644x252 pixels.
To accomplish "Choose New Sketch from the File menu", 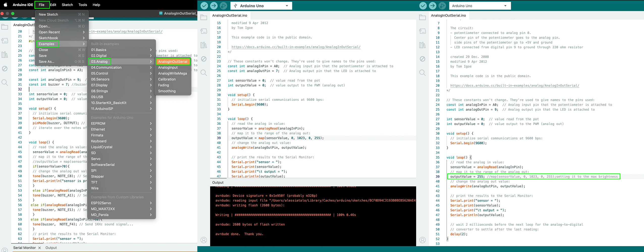I will tap(48, 14).
